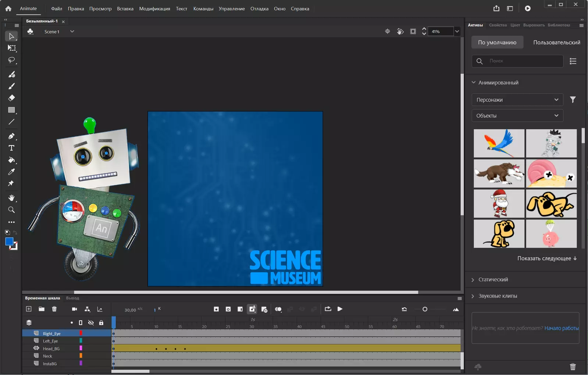Select the Eraser tool

[x=11, y=98]
